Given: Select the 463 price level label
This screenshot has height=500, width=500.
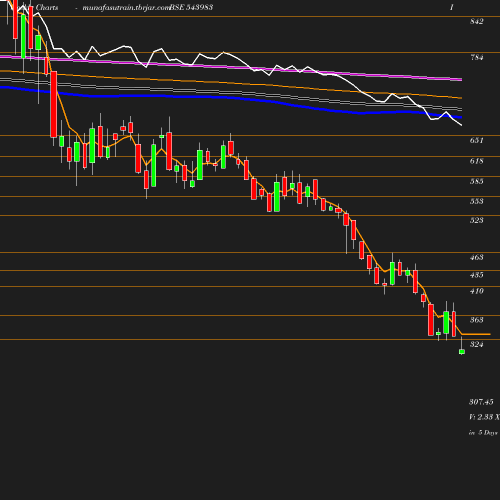Looking at the screenshot, I should point(476,257).
